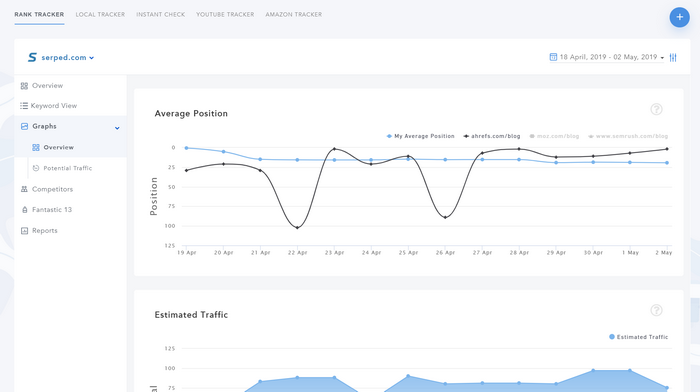Open the chart filter settings sliders icon

pos(673,58)
